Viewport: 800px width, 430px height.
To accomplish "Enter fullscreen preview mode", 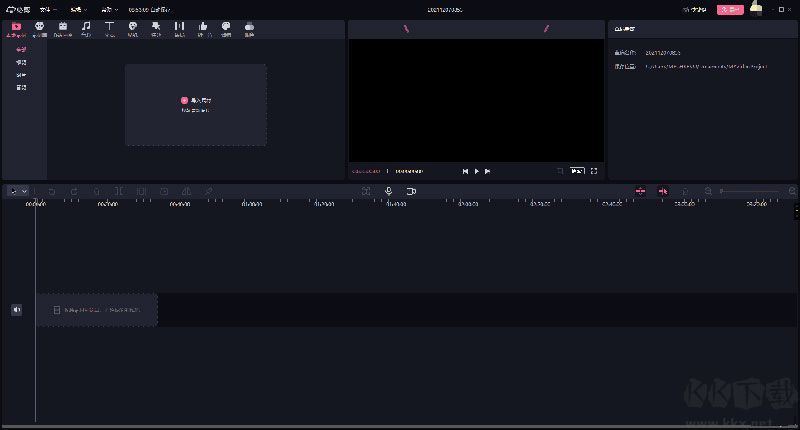I will click(x=594, y=171).
